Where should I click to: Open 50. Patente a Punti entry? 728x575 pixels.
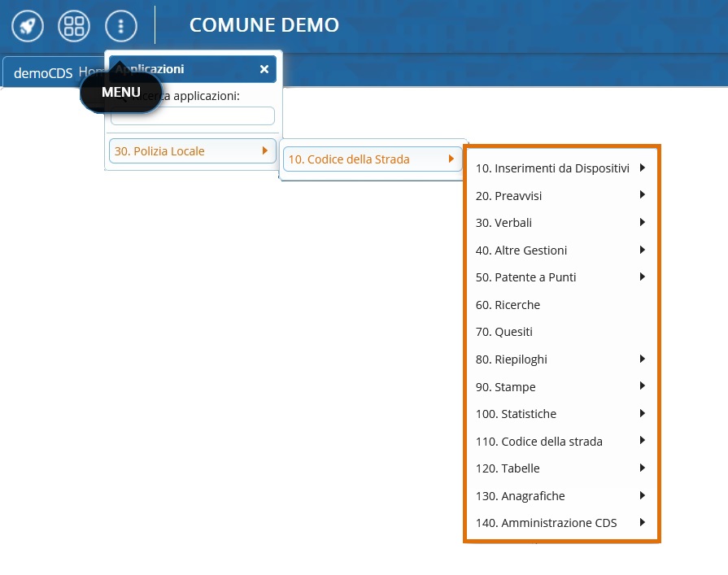point(525,277)
